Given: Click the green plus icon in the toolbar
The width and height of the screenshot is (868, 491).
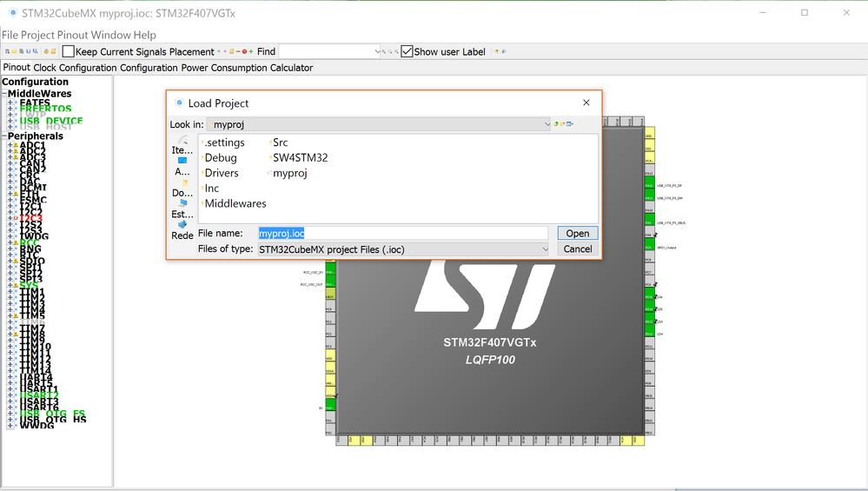Looking at the screenshot, I should coord(251,51).
